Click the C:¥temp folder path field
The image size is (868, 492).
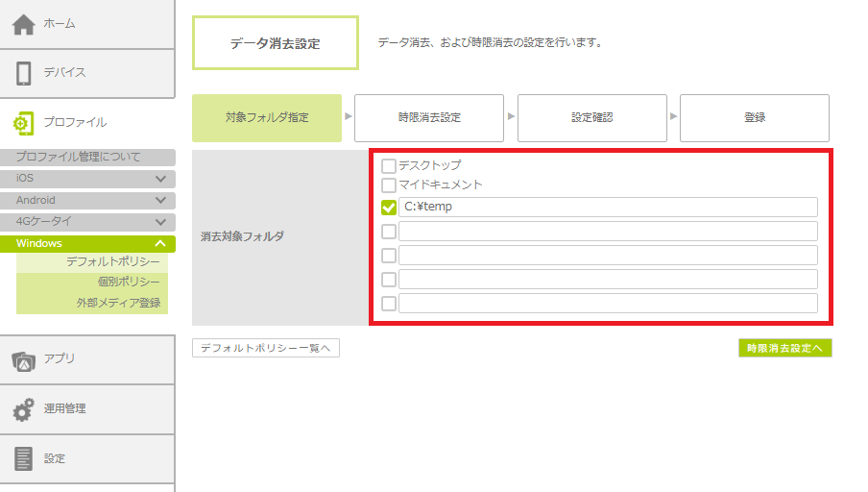(607, 208)
